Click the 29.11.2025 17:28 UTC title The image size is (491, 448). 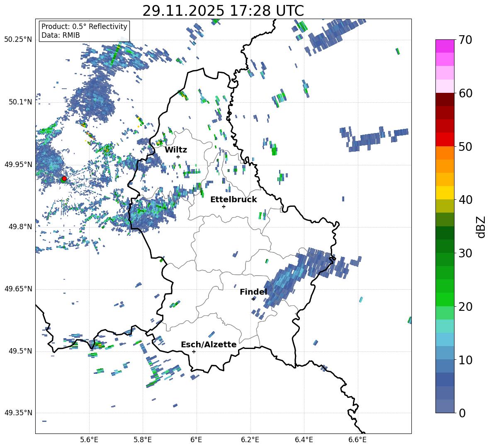pyautogui.click(x=223, y=11)
